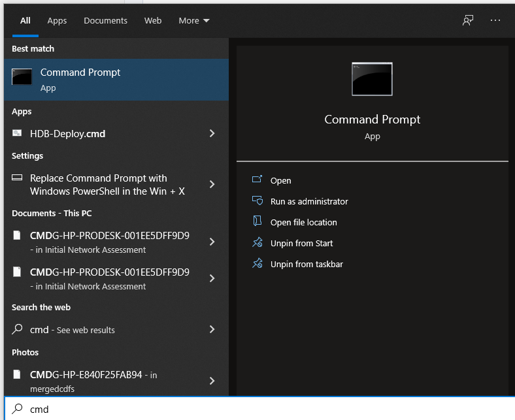Switch to the Documents tab

(105, 21)
